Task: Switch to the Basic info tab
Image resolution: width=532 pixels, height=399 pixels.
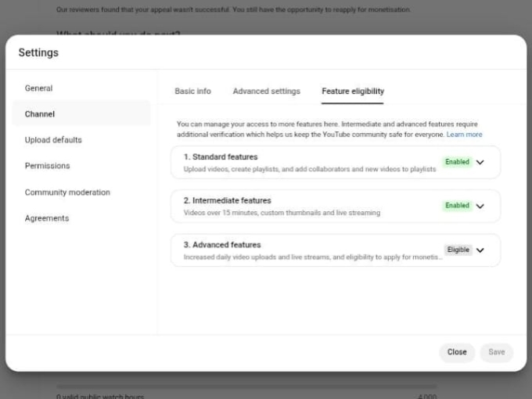Action: pos(192,92)
